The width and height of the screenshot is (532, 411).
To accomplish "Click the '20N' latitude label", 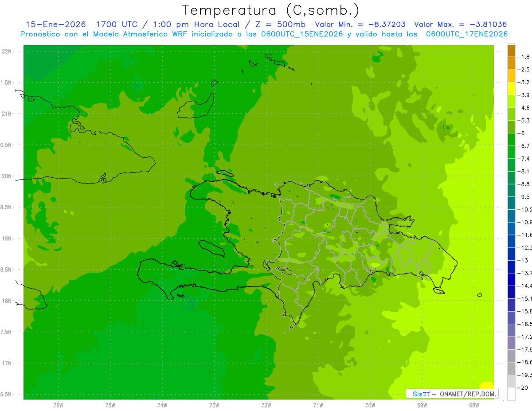I will coord(7,176).
